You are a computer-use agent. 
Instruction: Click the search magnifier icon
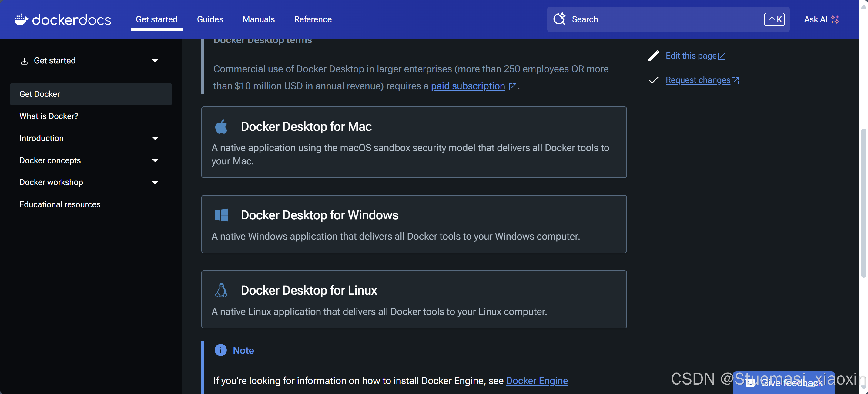(560, 19)
